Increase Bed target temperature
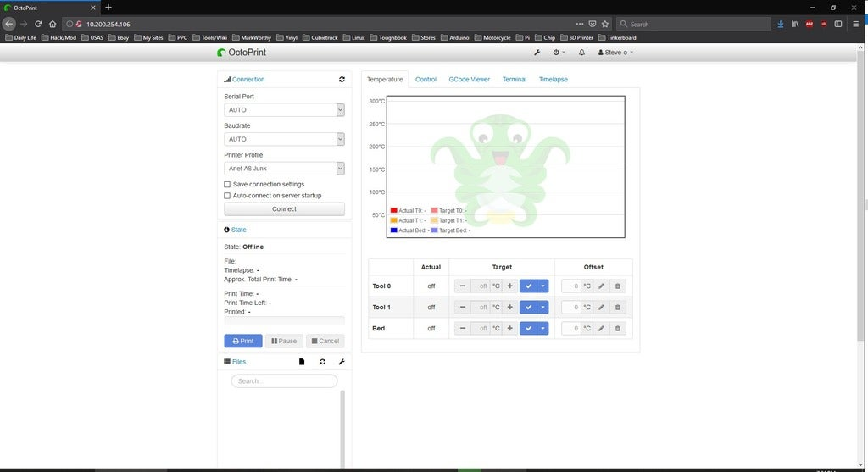This screenshot has width=868, height=472. tap(509, 328)
